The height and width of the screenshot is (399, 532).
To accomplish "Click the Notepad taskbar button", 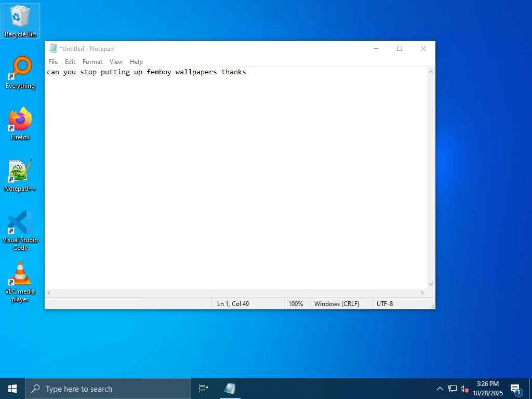I will pos(230,389).
